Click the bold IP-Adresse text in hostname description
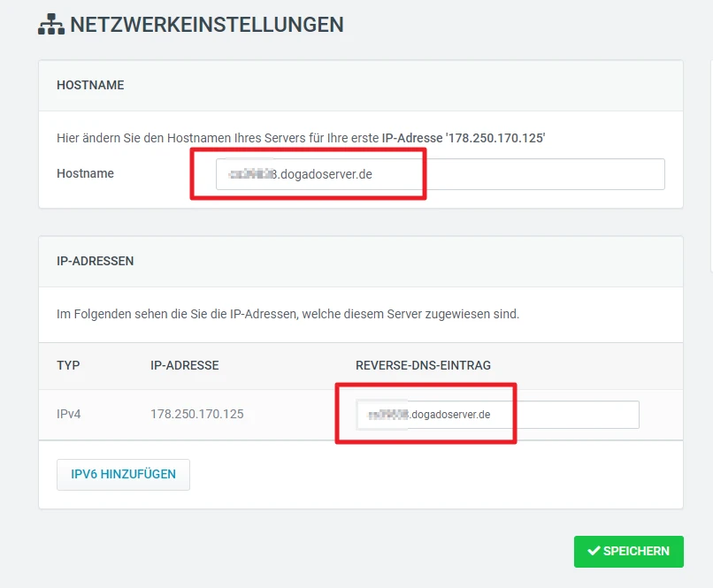 (x=463, y=139)
